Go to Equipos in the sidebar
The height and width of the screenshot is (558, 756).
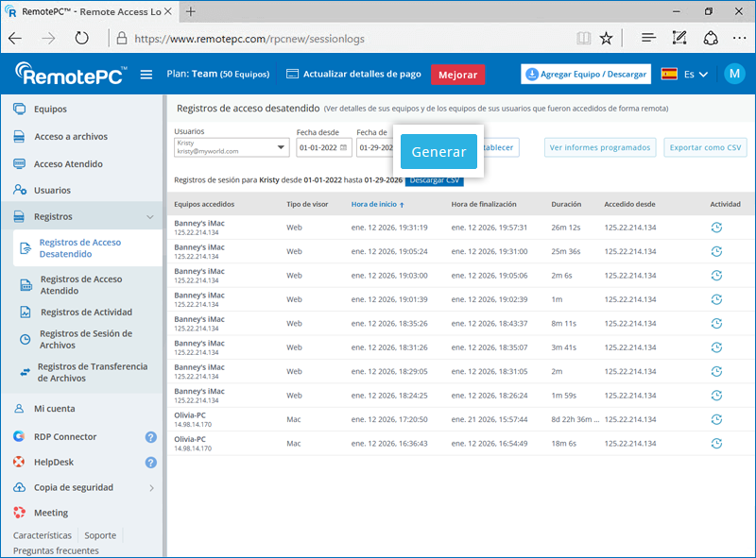[50, 110]
